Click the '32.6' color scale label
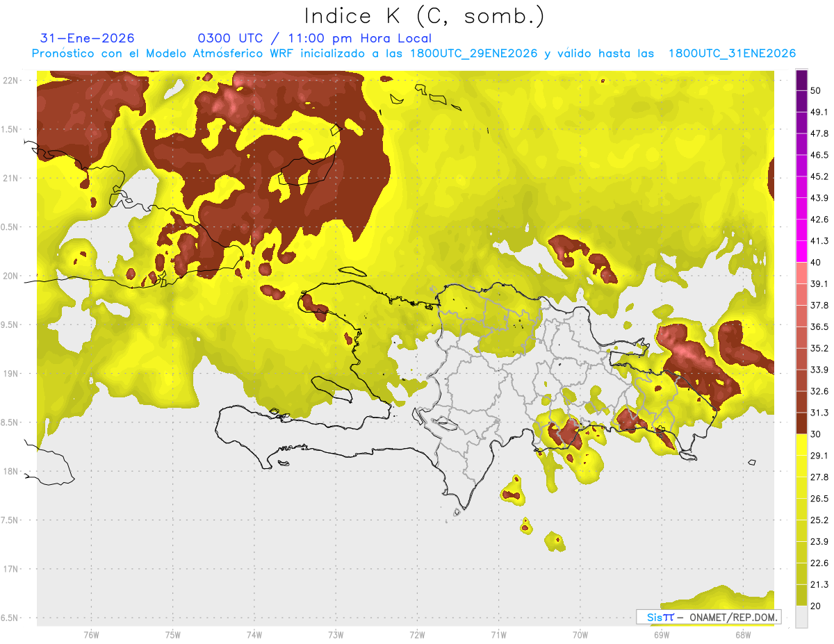This screenshot has height=644, width=834. coord(819,391)
